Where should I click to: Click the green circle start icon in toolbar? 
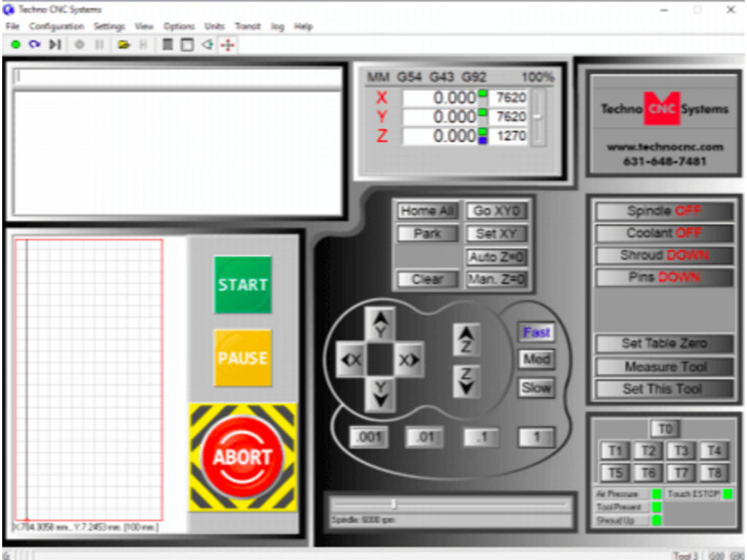(16, 44)
